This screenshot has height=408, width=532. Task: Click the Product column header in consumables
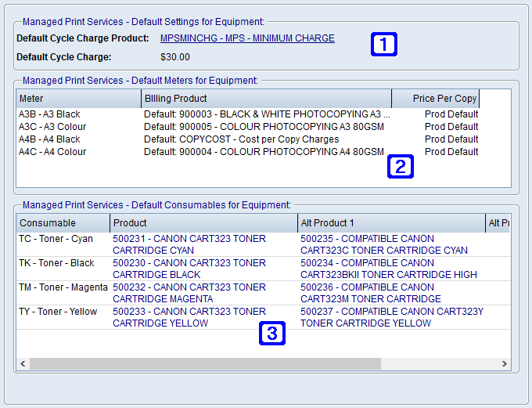(203, 223)
